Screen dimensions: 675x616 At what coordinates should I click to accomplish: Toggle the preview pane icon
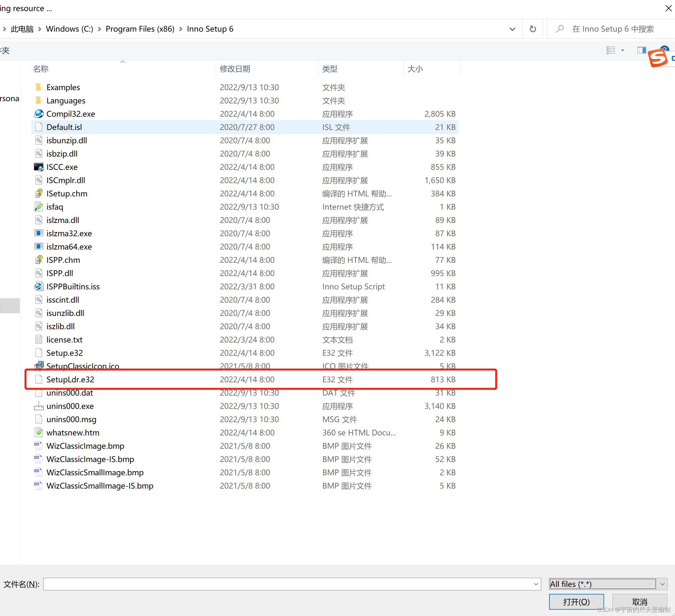point(641,50)
